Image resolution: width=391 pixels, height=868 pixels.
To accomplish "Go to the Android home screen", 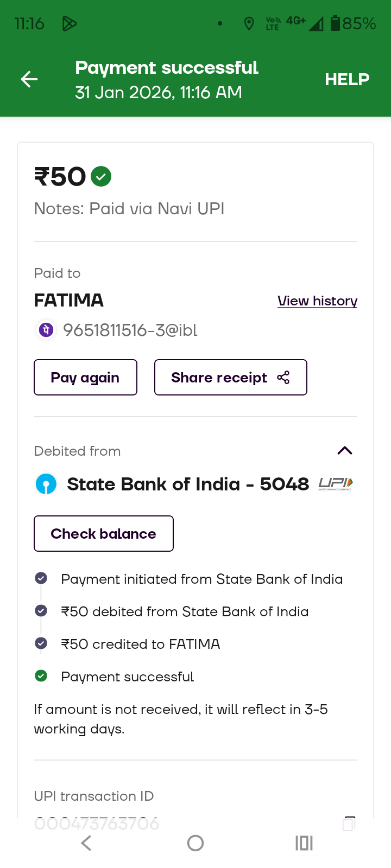I will coord(195,843).
